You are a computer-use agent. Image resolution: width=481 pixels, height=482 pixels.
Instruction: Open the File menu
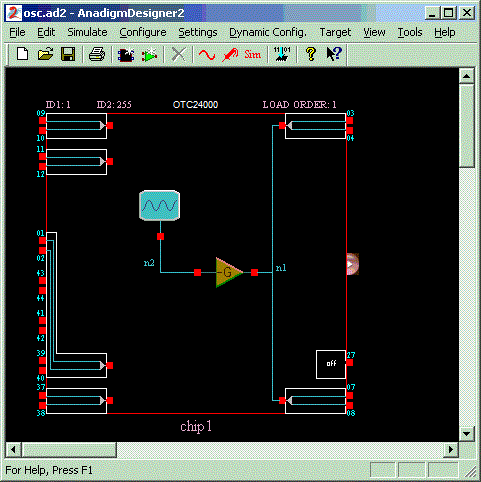[17, 32]
